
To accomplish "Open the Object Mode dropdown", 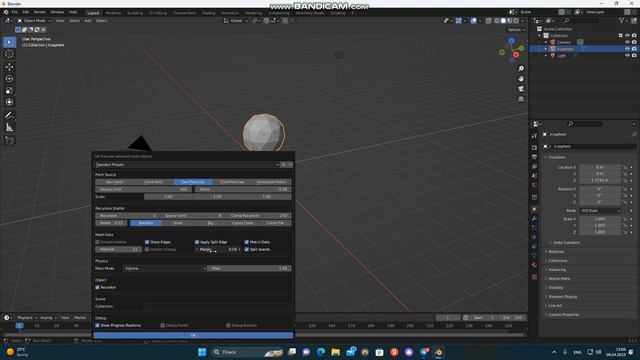I will [x=34, y=20].
